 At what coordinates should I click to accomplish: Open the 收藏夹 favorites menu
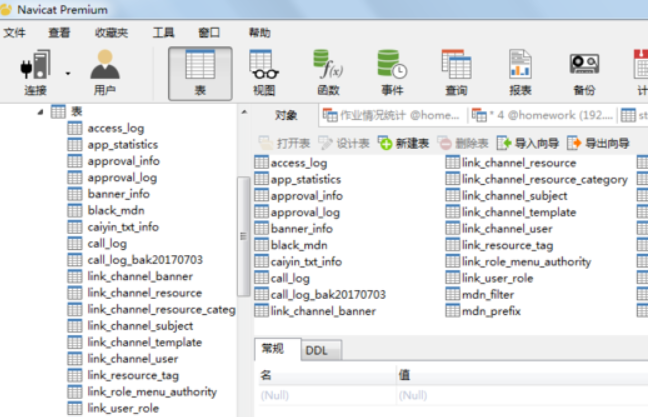tap(111, 32)
